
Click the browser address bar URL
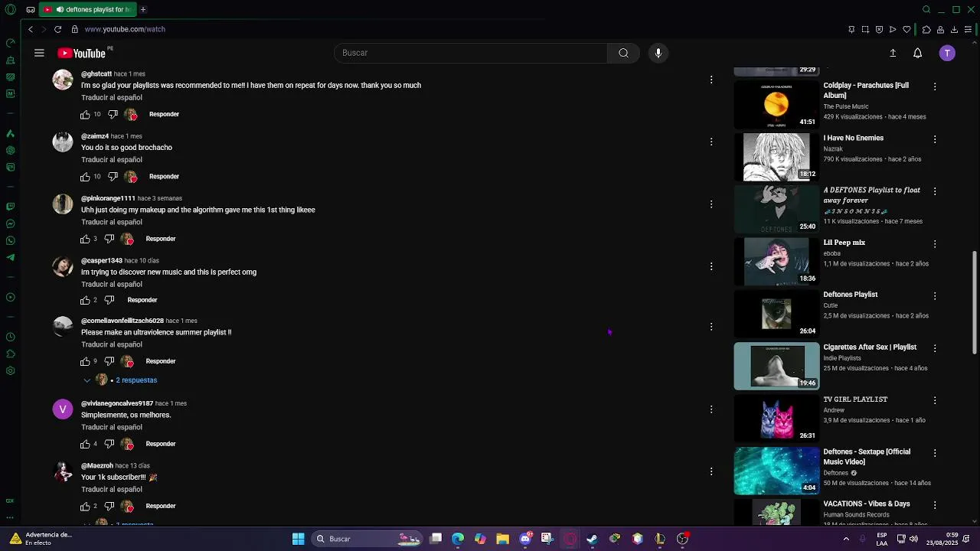pyautogui.click(x=125, y=29)
